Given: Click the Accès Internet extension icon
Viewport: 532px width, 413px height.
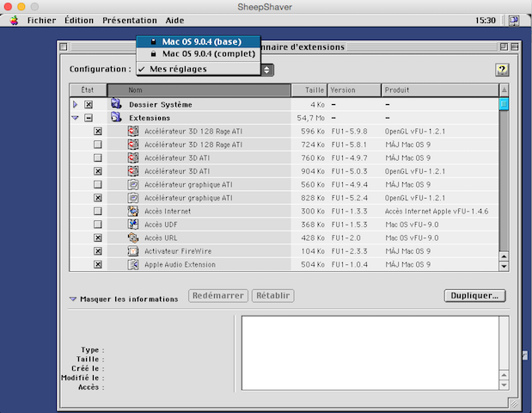Looking at the screenshot, I should (x=133, y=211).
